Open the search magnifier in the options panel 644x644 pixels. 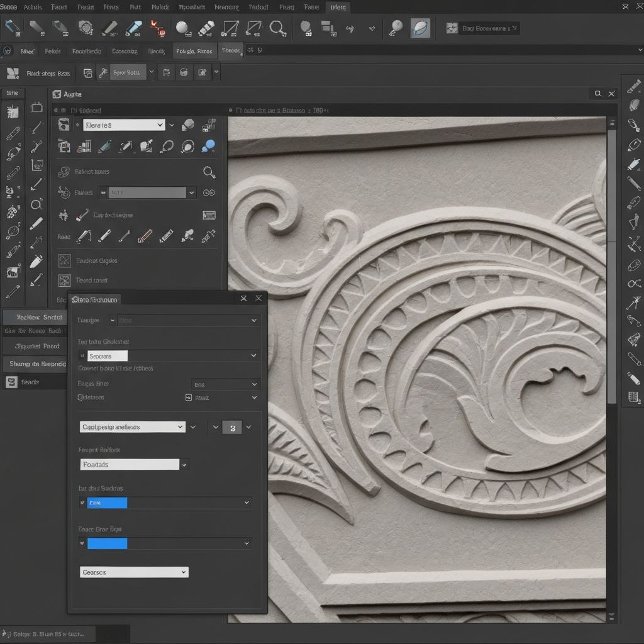[x=209, y=172]
